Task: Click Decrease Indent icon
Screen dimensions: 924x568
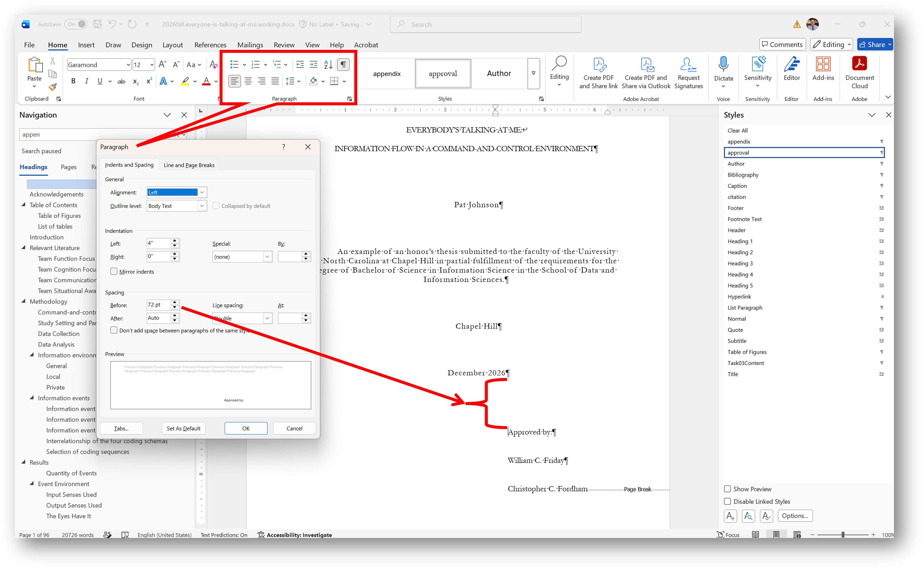Action: coord(300,65)
